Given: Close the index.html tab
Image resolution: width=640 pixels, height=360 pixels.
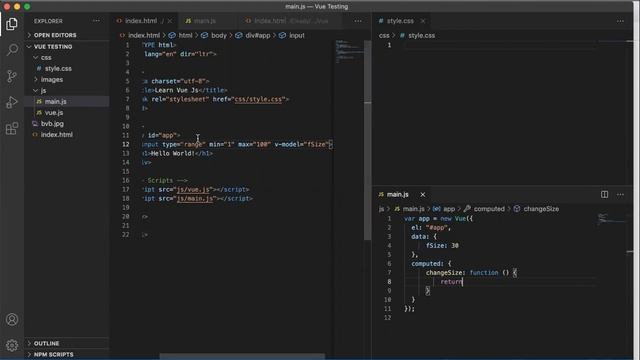Looking at the screenshot, I should [x=170, y=21].
